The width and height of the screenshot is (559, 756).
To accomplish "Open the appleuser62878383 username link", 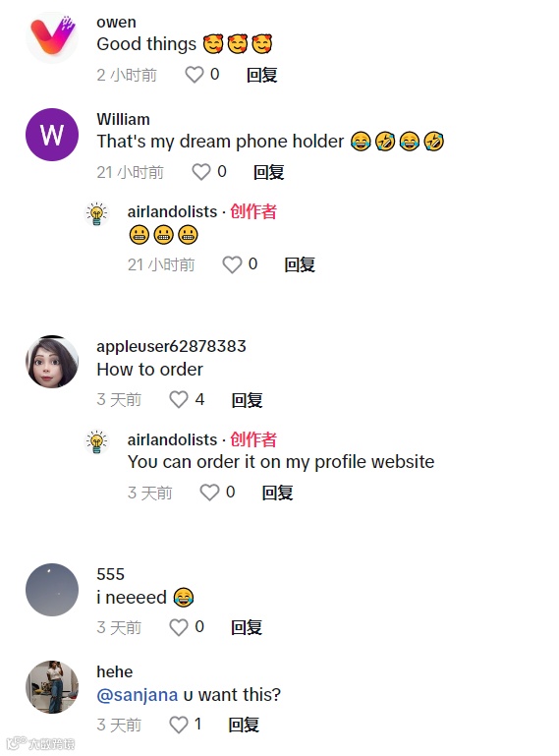I will 172,346.
